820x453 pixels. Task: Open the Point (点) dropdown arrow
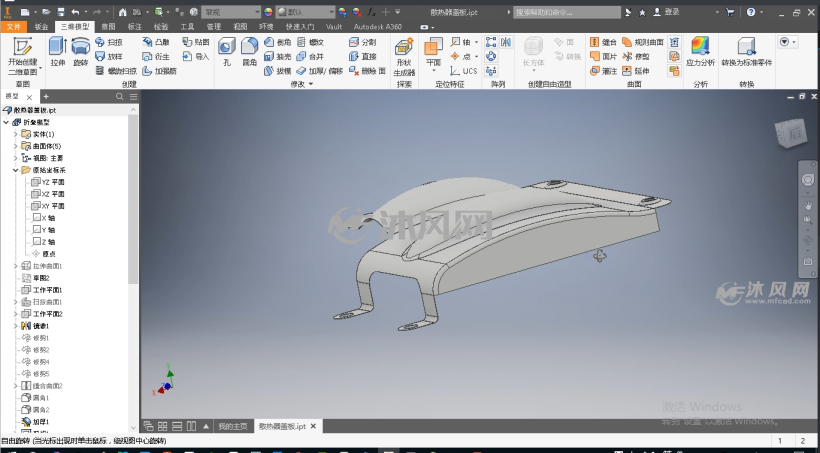point(476,56)
